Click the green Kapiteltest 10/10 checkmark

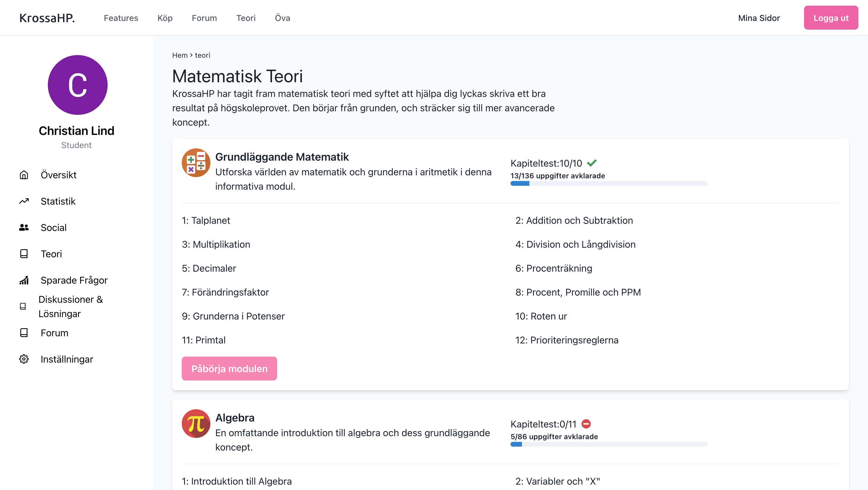[x=592, y=163]
